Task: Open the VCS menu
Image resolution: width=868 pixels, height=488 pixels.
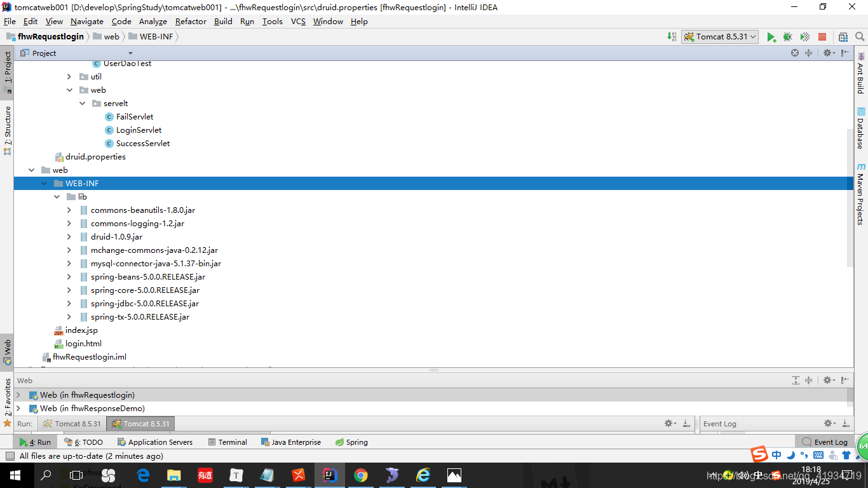Action: pyautogui.click(x=298, y=21)
